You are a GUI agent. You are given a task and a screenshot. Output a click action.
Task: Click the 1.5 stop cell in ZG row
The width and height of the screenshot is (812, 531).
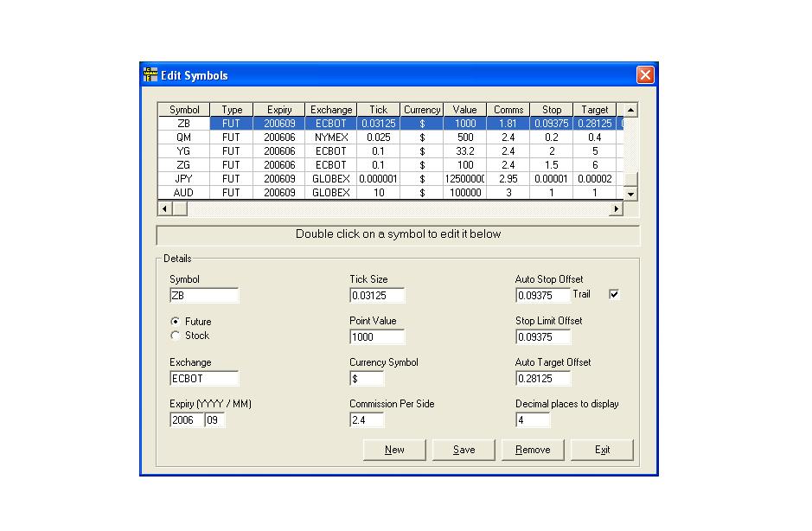click(x=552, y=164)
